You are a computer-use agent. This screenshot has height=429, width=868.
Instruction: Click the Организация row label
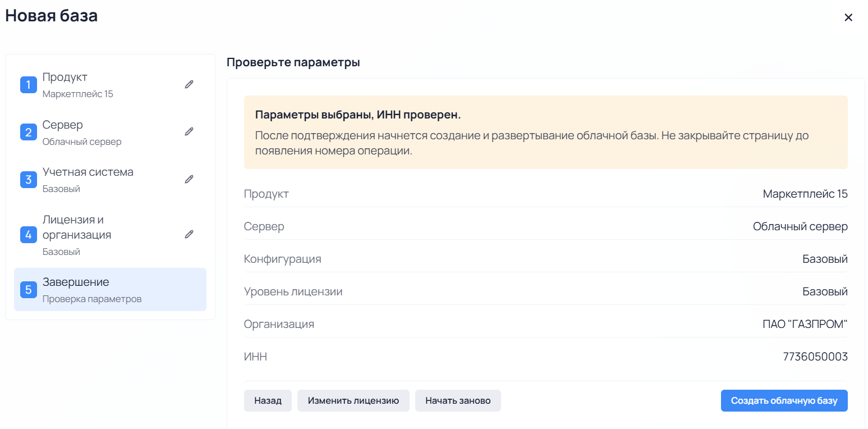(x=279, y=324)
